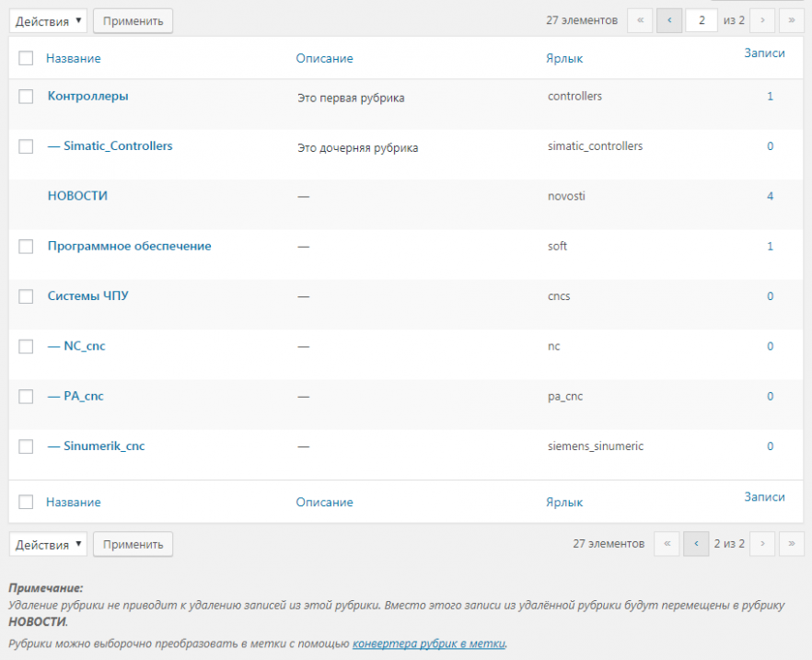
Task: Click bottom first page double-arrow
Action: [667, 544]
